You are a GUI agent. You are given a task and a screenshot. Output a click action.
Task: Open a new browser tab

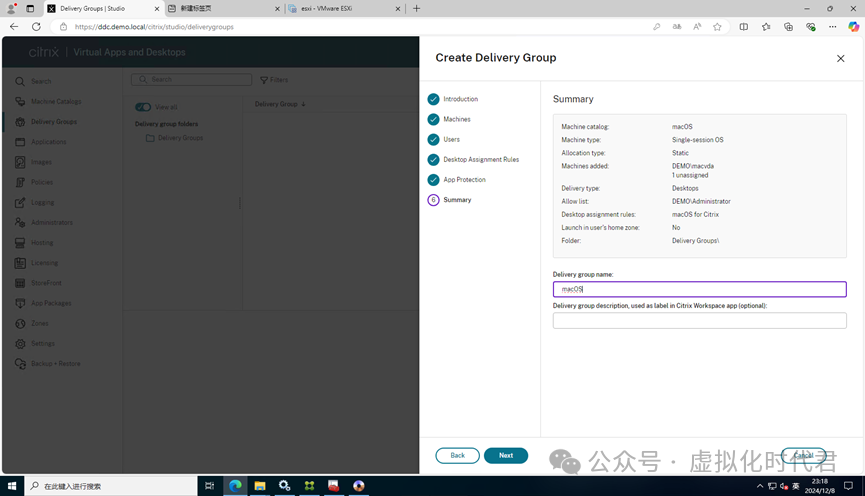click(x=417, y=9)
